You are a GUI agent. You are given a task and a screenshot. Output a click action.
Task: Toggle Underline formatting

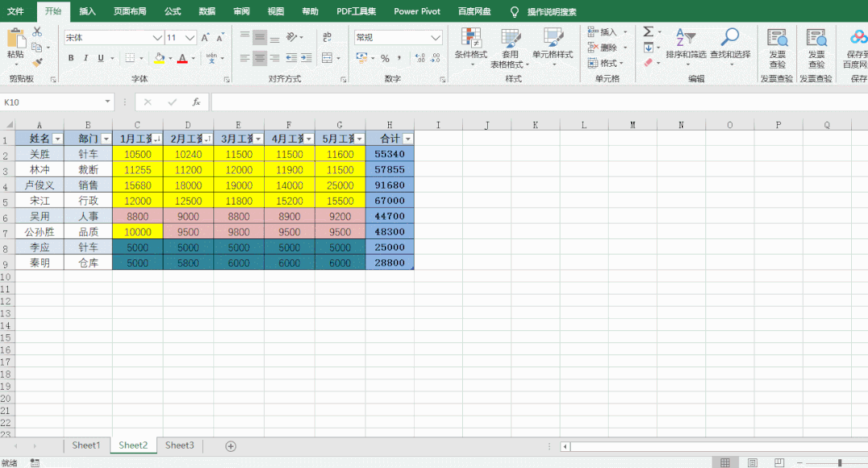[101, 58]
